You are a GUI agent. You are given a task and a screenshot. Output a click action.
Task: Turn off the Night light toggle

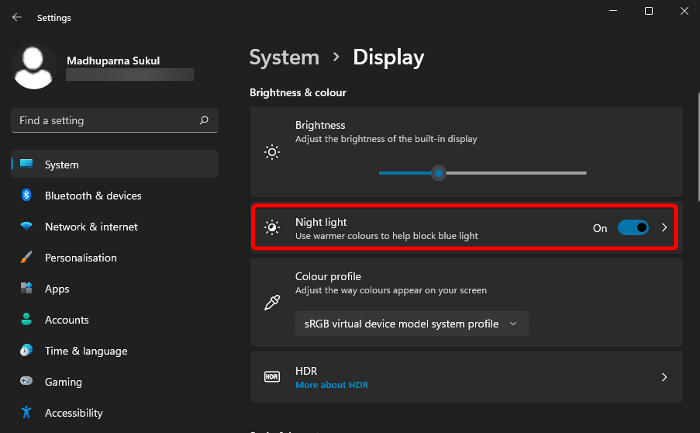click(x=633, y=228)
